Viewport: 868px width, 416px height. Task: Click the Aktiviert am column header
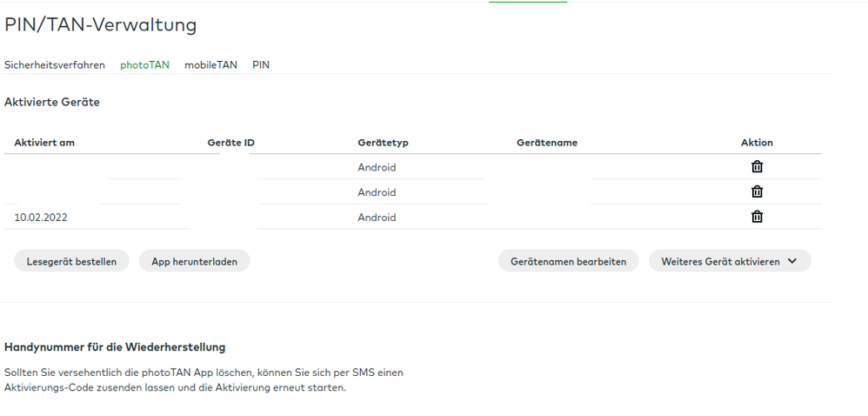(x=44, y=143)
